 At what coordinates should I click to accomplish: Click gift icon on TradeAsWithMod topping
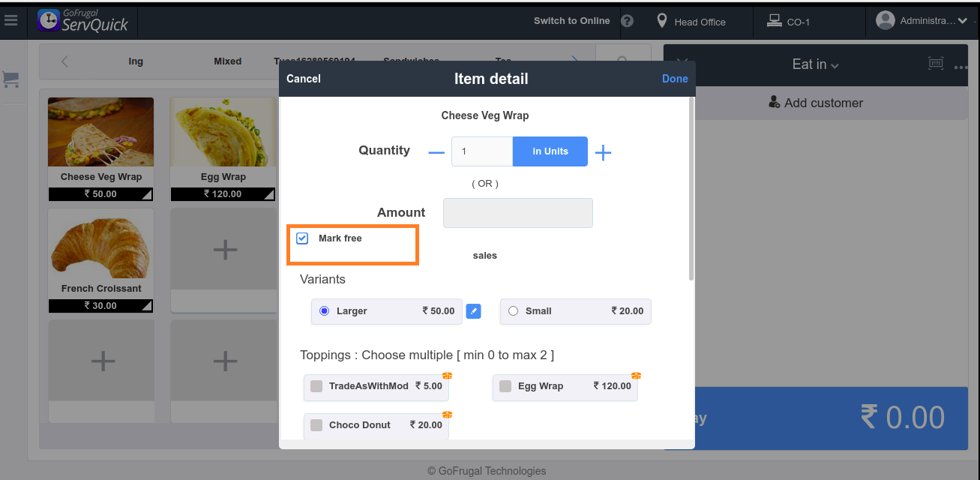(447, 376)
